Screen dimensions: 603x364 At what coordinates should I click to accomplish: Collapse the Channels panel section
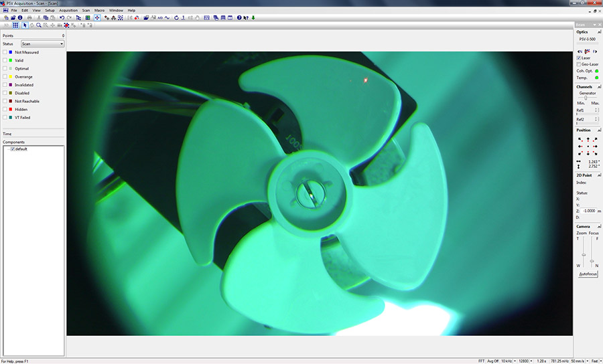pyautogui.click(x=599, y=87)
